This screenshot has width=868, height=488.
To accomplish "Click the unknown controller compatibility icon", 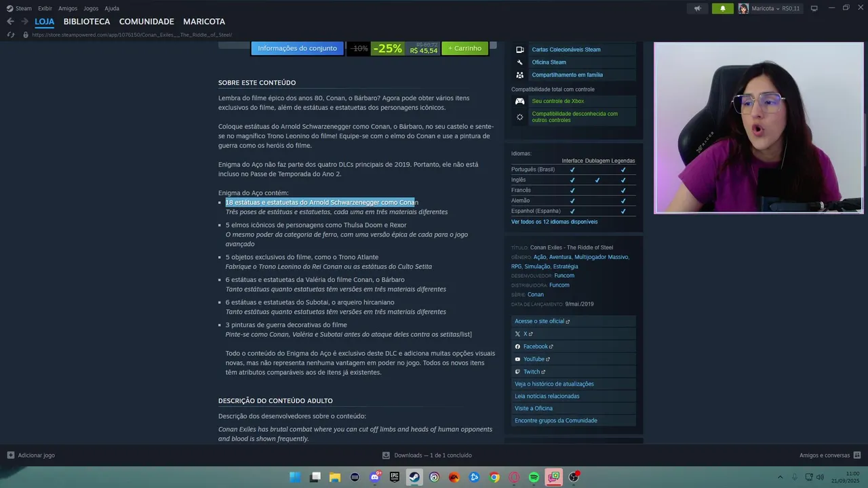I will (520, 117).
